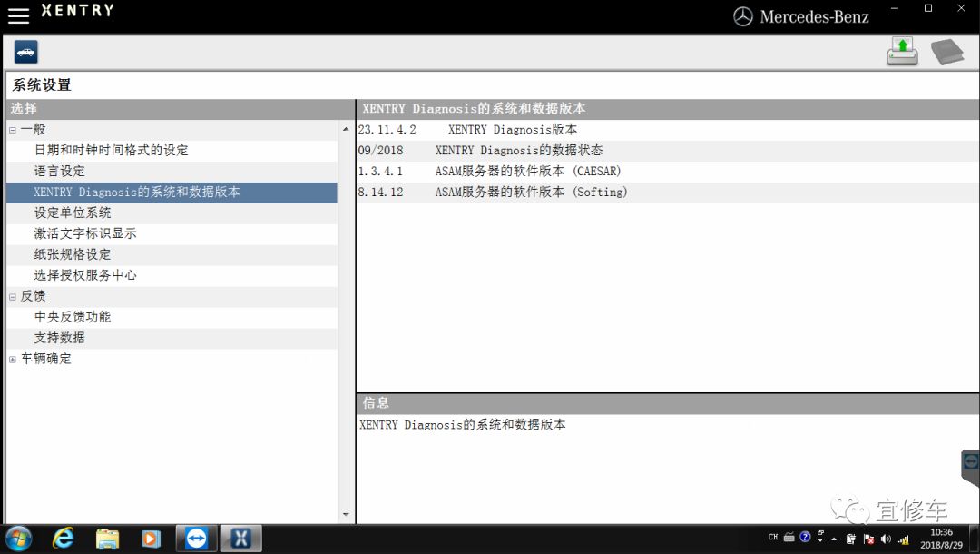Image resolution: width=980 pixels, height=554 pixels.
Task: Open the XENTRY hamburger menu
Action: [x=18, y=15]
